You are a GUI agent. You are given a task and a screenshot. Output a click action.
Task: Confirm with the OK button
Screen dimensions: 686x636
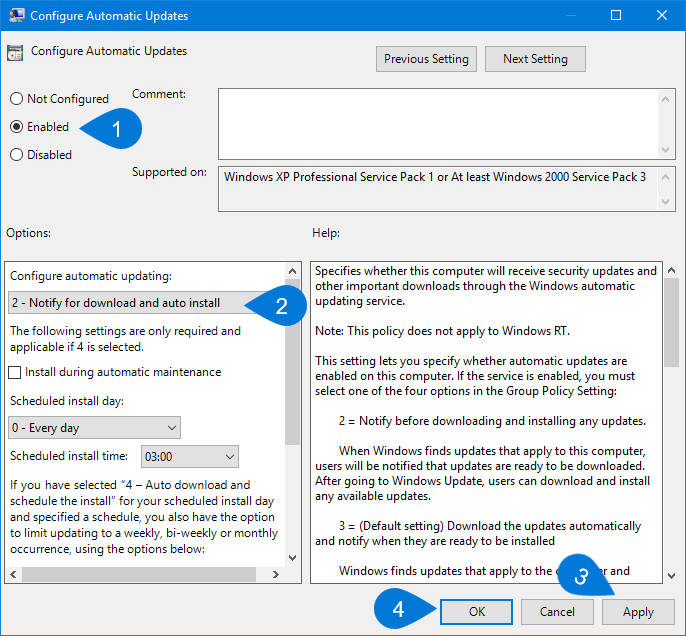tap(476, 612)
